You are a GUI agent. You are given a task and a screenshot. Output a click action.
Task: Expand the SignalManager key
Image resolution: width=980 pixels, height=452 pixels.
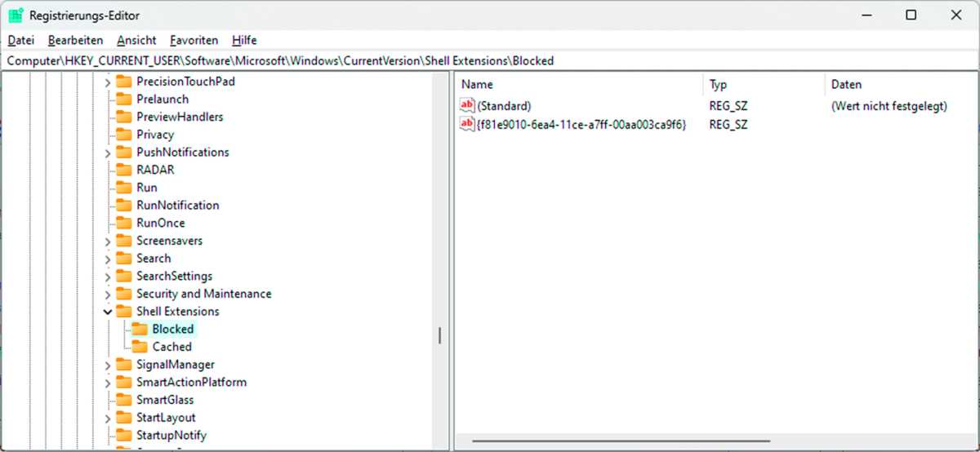tap(108, 365)
